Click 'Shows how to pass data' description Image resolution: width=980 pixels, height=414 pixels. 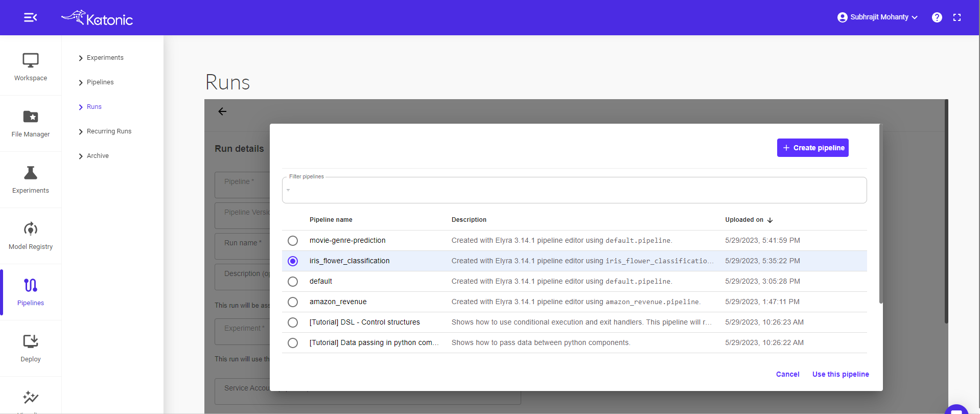541,342
